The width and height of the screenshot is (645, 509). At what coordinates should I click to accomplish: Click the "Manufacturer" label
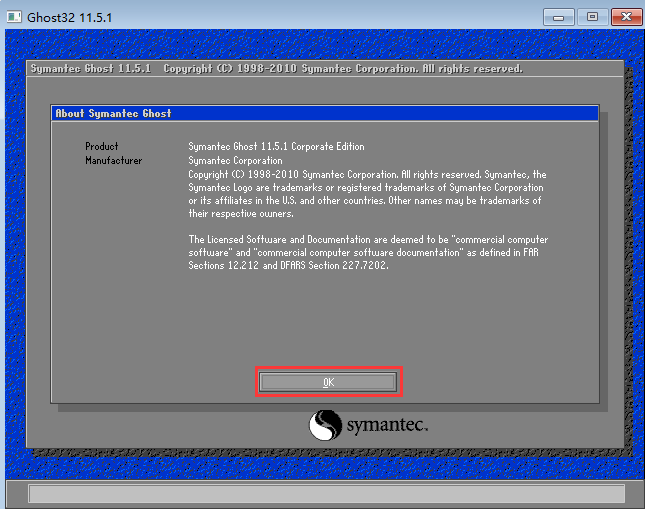[x=113, y=160]
